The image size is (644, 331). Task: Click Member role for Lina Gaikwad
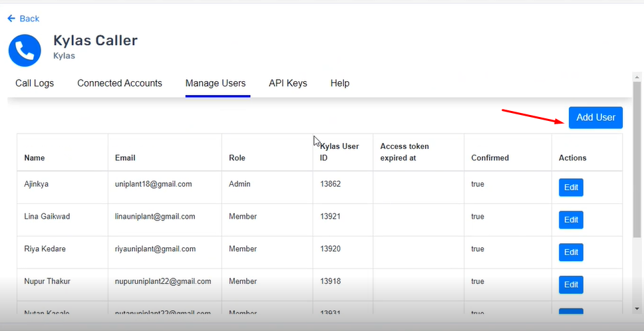(x=243, y=217)
